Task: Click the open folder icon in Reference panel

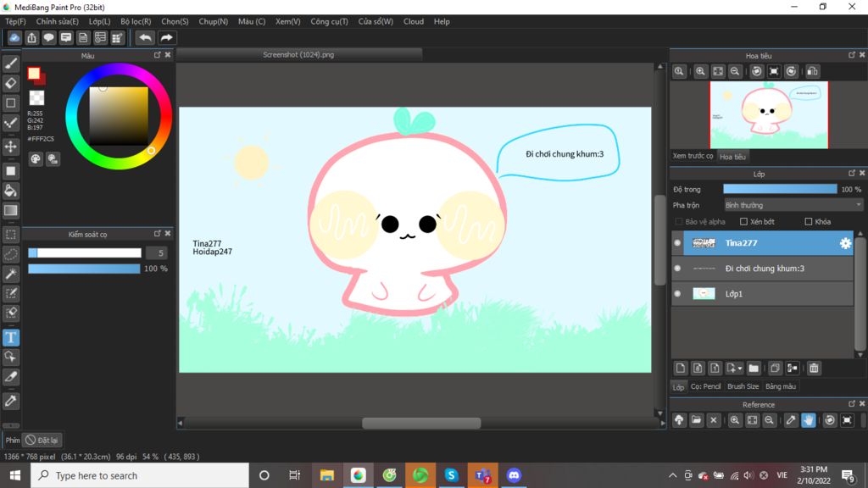Action: 697,420
